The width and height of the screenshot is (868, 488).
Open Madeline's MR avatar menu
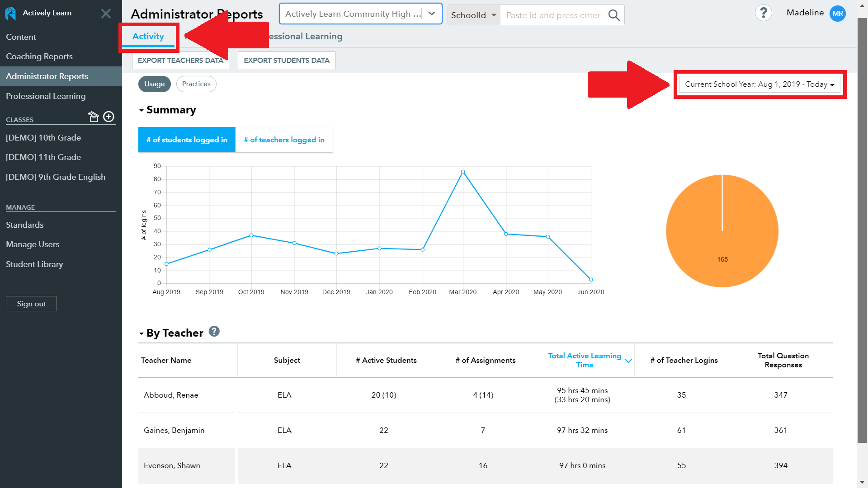point(837,13)
